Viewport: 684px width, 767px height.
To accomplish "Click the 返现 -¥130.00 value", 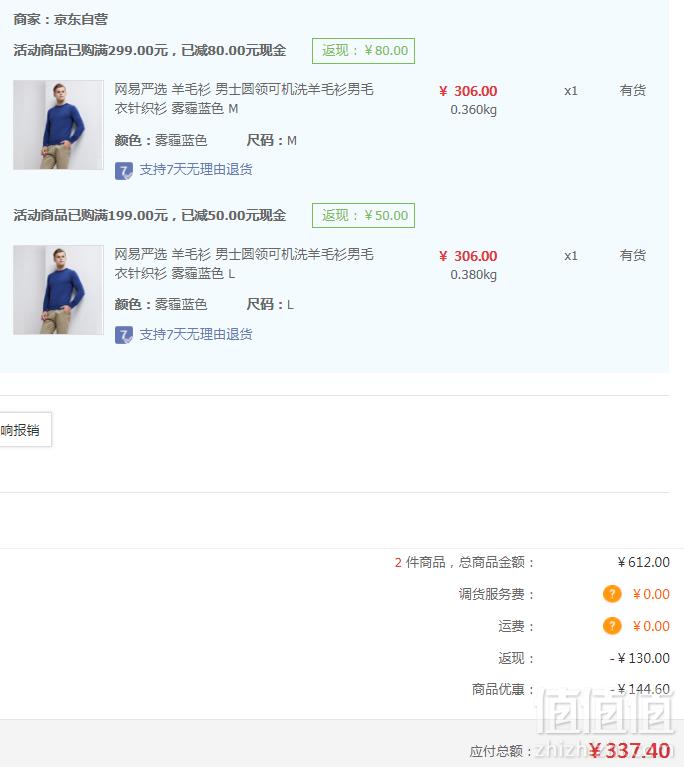I will 640,658.
